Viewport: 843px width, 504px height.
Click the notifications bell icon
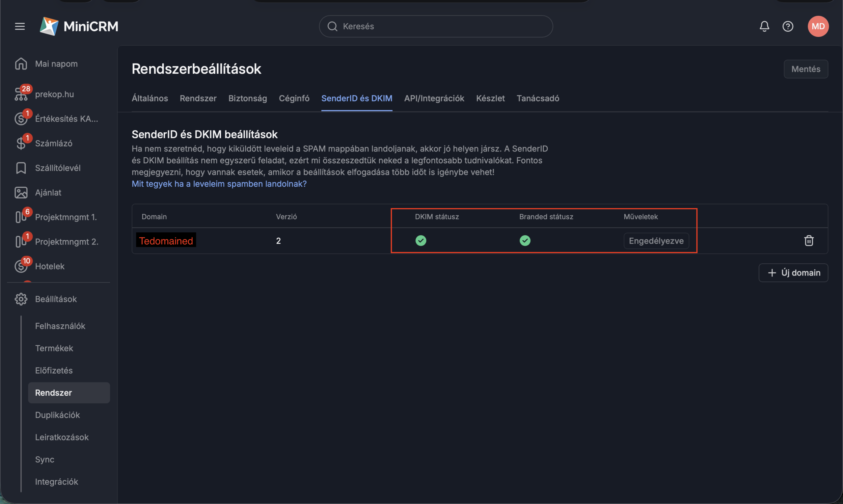764,26
